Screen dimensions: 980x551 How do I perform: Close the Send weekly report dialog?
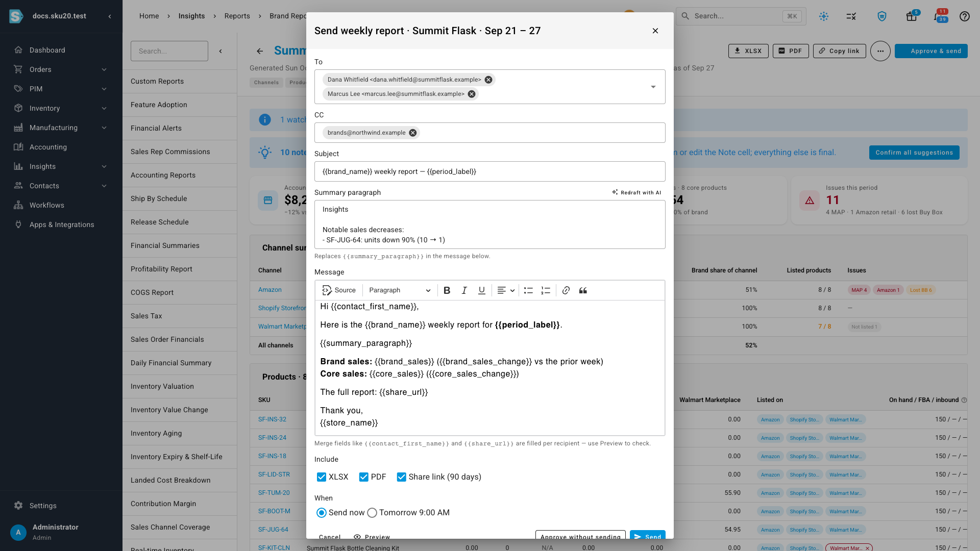(655, 31)
